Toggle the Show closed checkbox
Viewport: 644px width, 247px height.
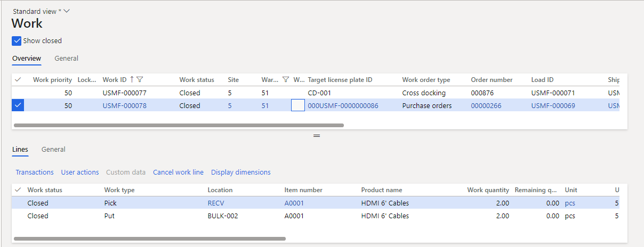coord(17,41)
